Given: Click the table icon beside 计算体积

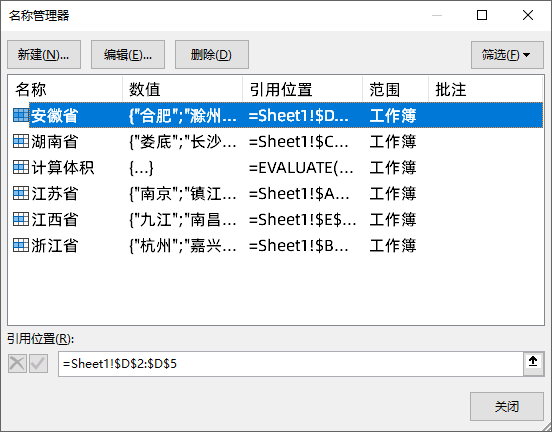Looking at the screenshot, I should [x=20, y=167].
